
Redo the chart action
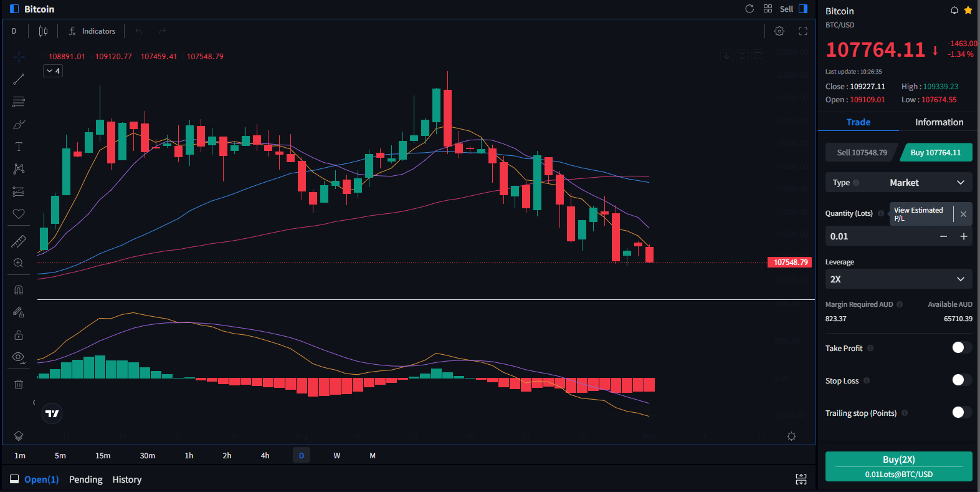(162, 31)
